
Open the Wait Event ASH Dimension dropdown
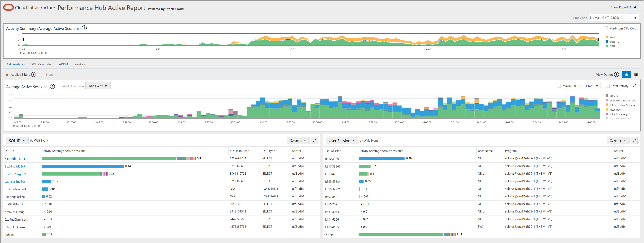98,86
